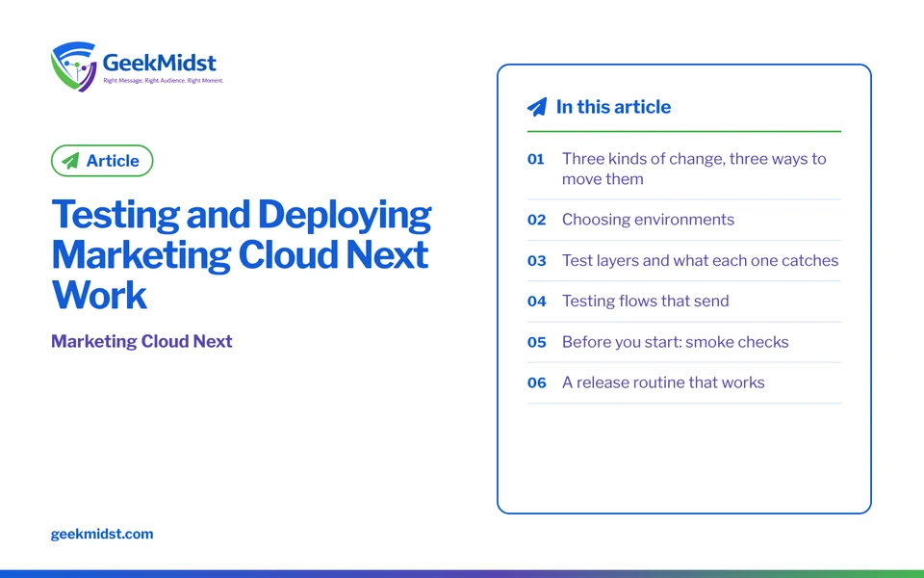Click the In this article heading
Viewport: 924px width, 578px height.
[x=613, y=107]
